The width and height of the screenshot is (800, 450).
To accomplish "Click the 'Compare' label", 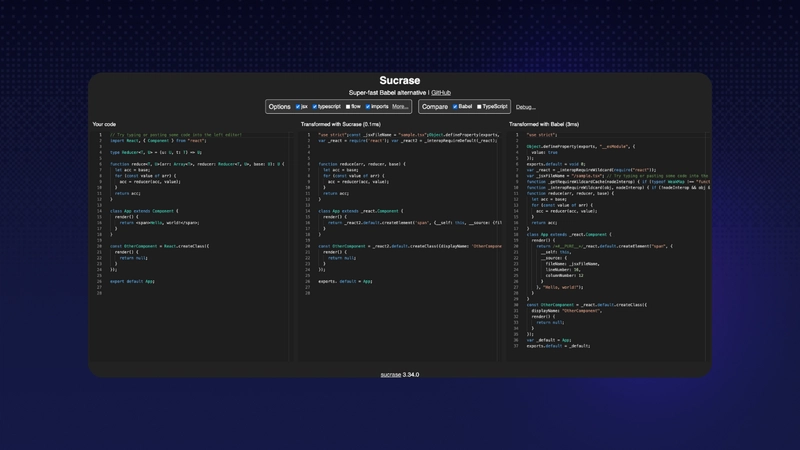I will coord(435,107).
